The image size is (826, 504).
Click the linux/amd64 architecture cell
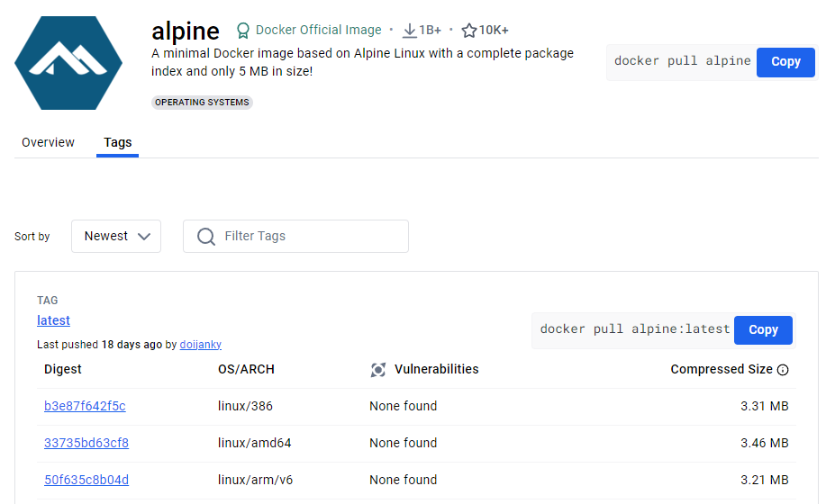point(254,443)
